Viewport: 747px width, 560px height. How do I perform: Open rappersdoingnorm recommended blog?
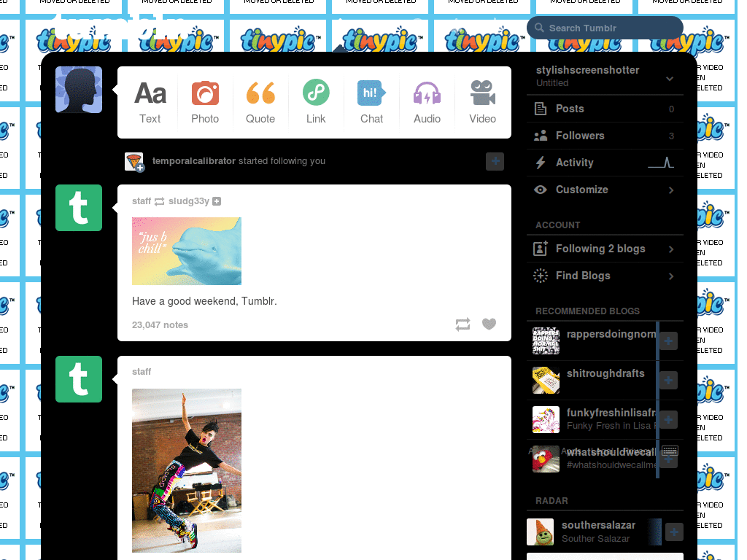point(611,334)
